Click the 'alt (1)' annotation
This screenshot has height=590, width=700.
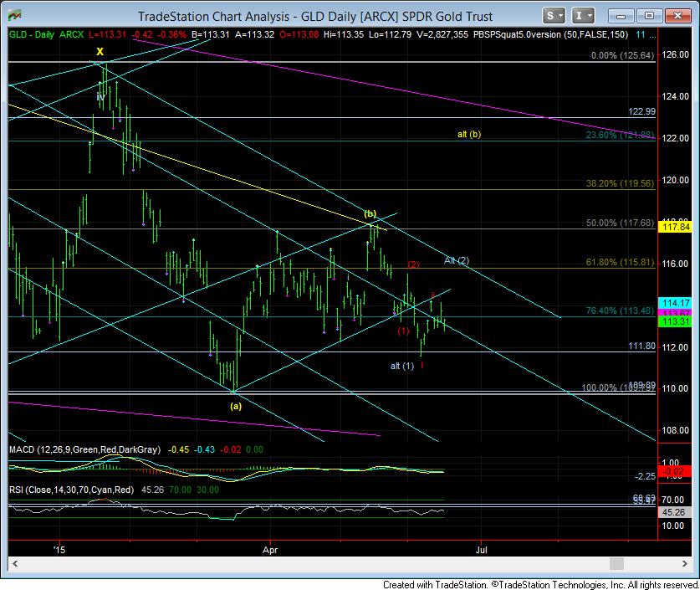coord(402,366)
